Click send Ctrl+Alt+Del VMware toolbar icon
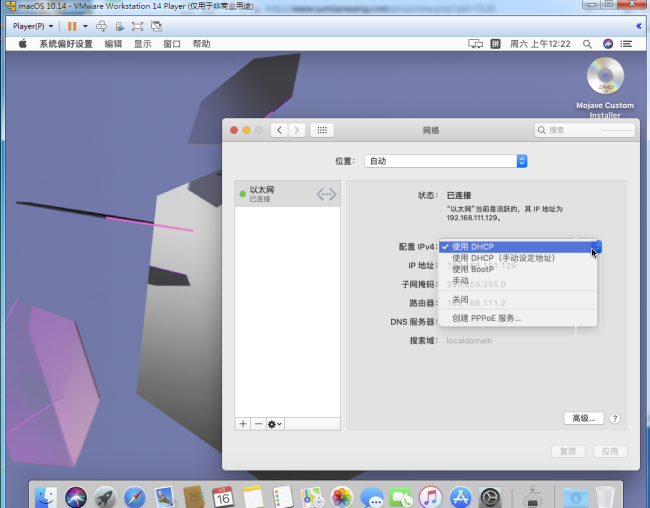 101,26
